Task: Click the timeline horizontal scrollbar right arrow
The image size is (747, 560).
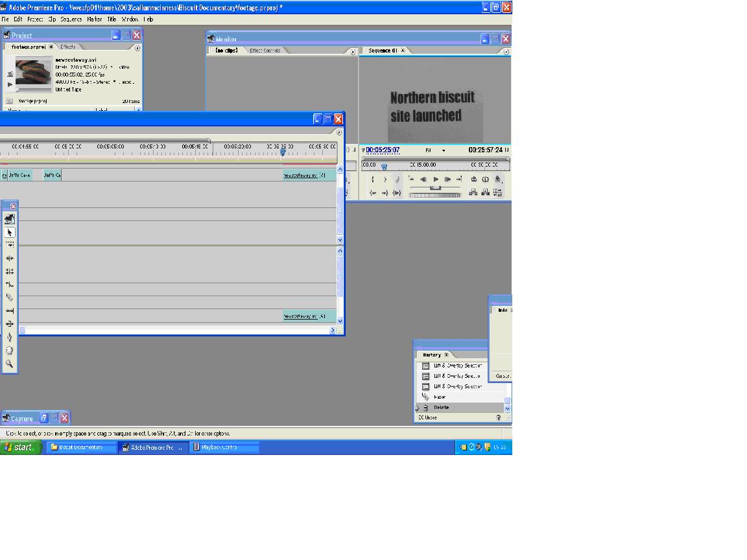Action: [333, 331]
